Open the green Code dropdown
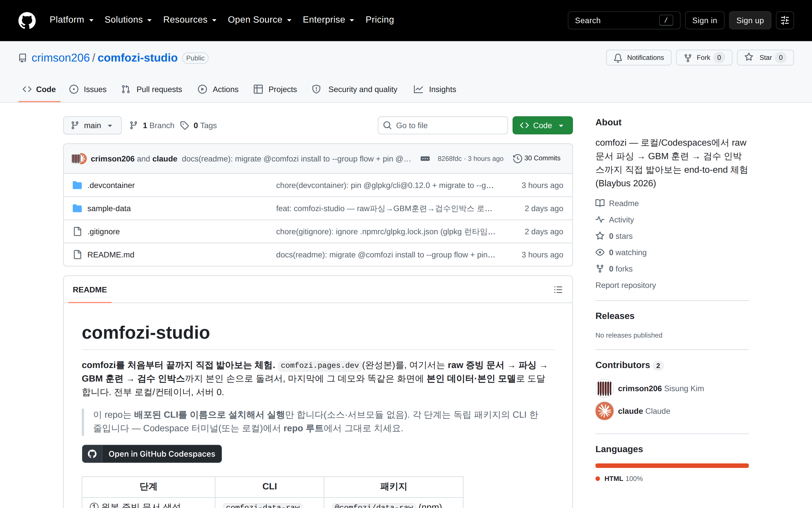 [x=542, y=125]
